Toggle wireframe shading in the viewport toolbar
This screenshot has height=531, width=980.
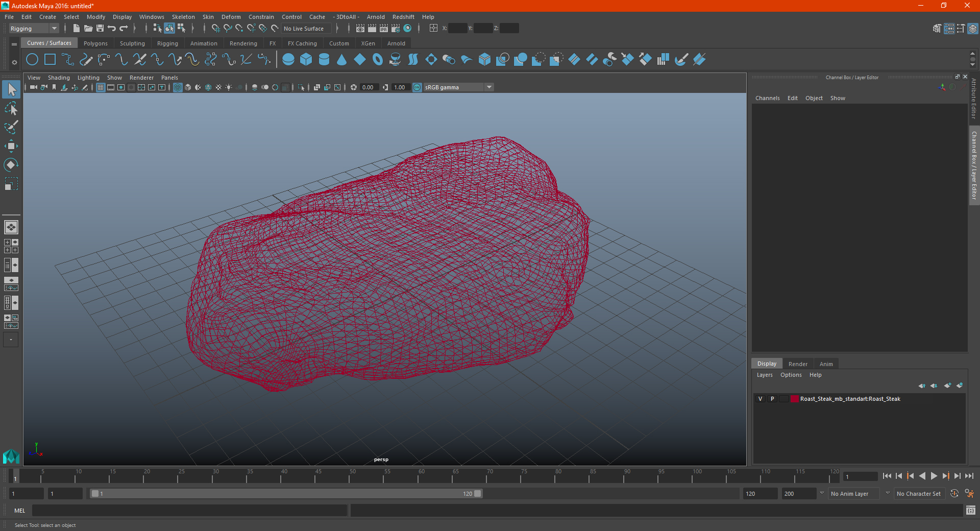tap(178, 87)
